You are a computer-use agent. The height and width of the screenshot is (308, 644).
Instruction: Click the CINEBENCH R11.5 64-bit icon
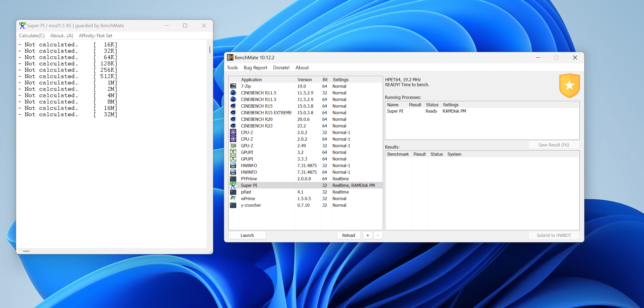click(x=233, y=99)
